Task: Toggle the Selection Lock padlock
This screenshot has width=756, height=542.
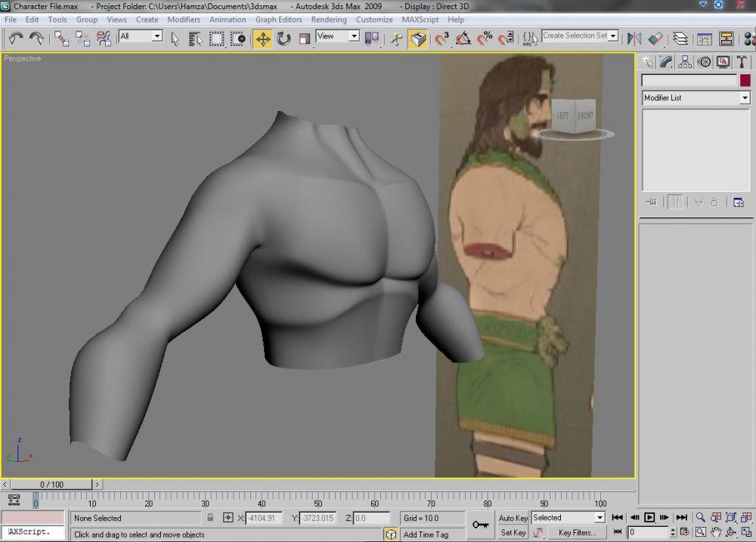Action: [210, 518]
